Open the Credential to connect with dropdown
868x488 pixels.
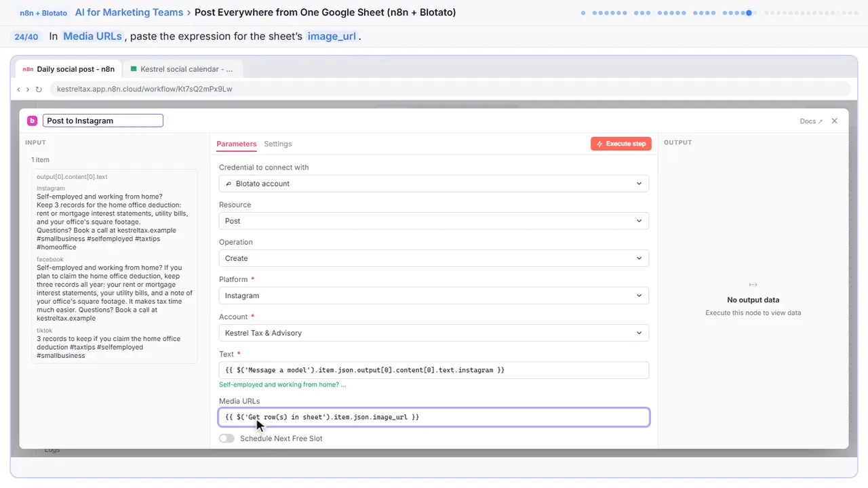(434, 184)
